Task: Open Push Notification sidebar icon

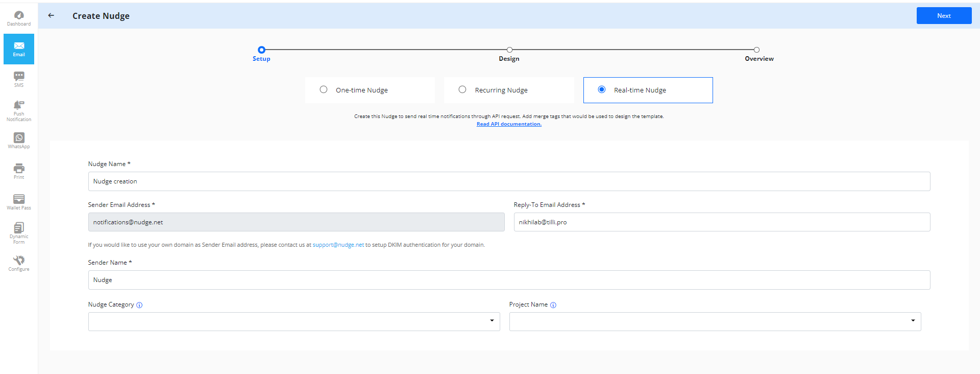Action: click(x=19, y=110)
